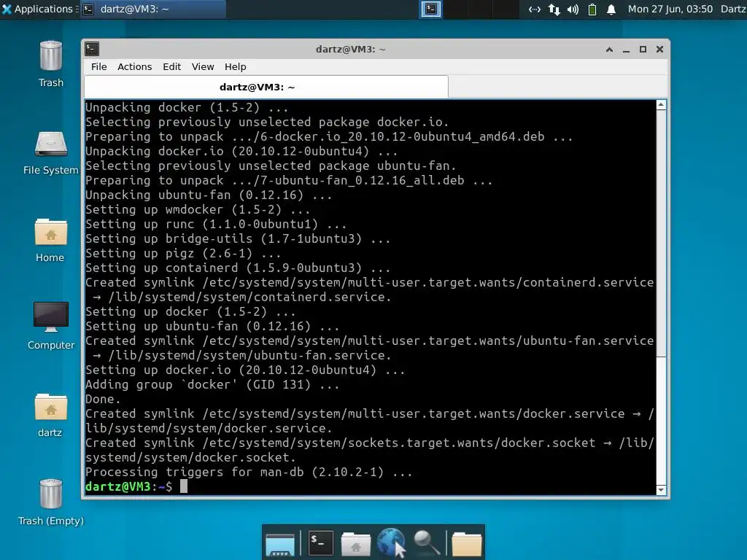Open the Computer desktop icon
Screen dimensions: 747x560
[x=51, y=326]
